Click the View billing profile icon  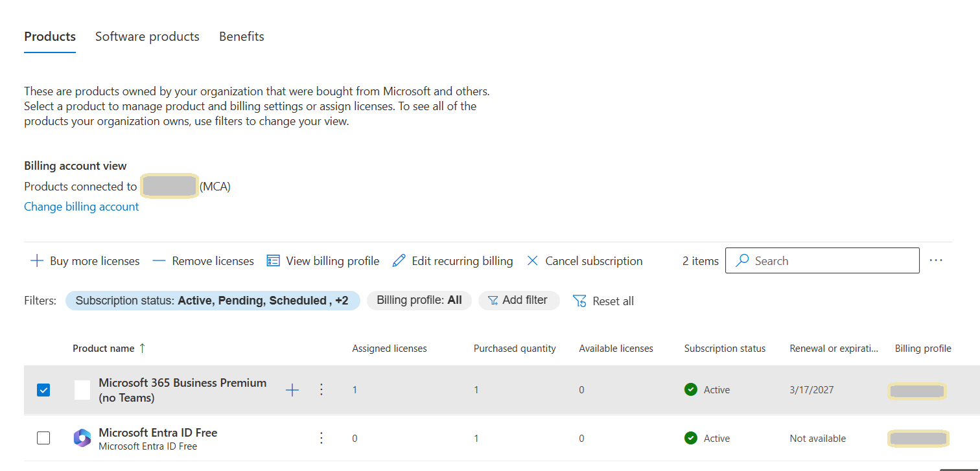[274, 261]
